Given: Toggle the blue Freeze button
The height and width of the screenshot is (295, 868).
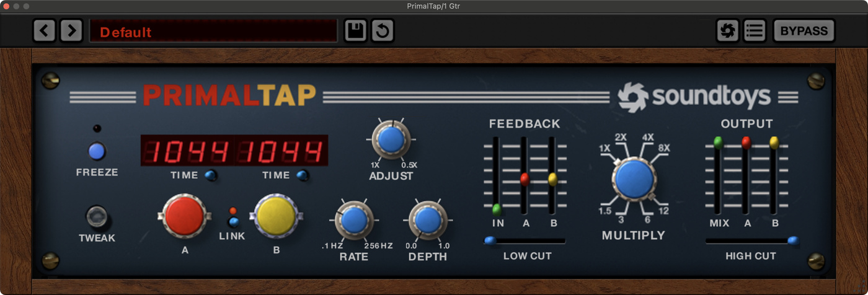Looking at the screenshot, I should [x=97, y=151].
